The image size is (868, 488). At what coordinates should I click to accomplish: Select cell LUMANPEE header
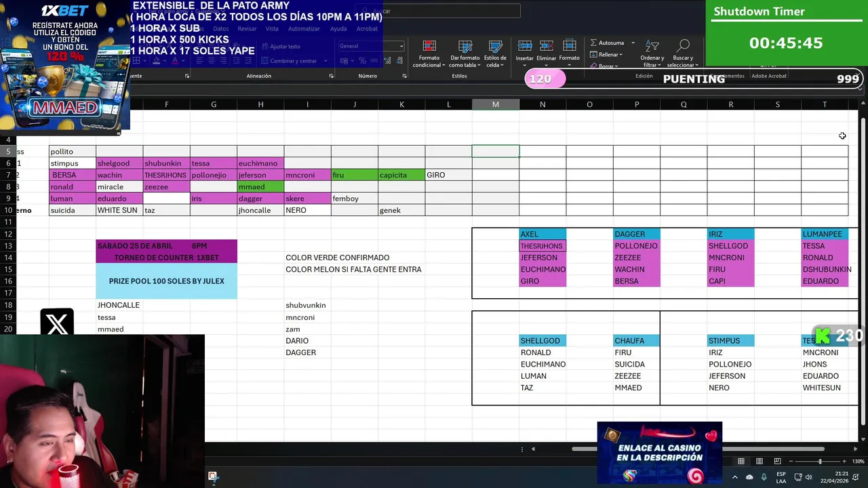(x=825, y=234)
